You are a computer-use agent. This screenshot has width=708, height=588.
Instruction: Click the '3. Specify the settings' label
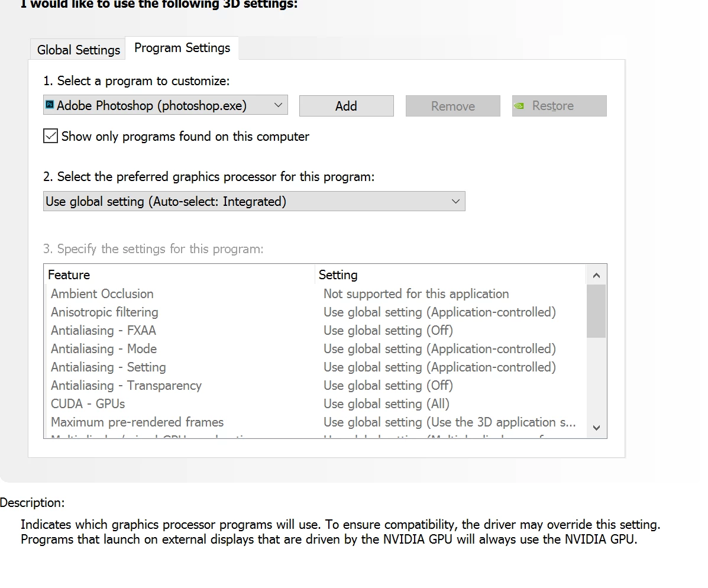point(153,249)
